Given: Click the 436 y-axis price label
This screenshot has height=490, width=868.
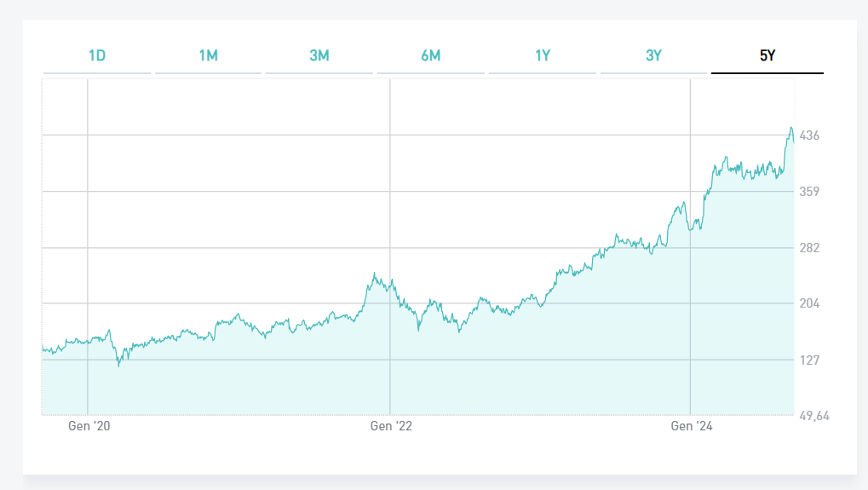Looking at the screenshot, I should pyautogui.click(x=809, y=135).
